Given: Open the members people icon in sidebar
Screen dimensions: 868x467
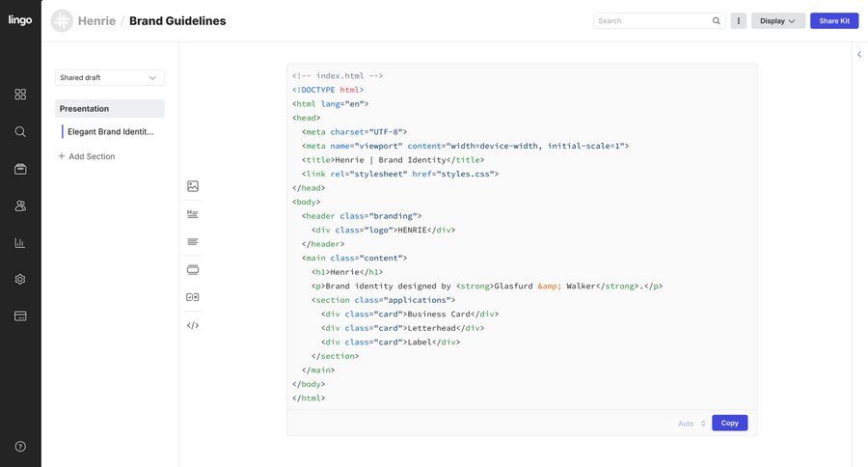Looking at the screenshot, I should coord(20,206).
